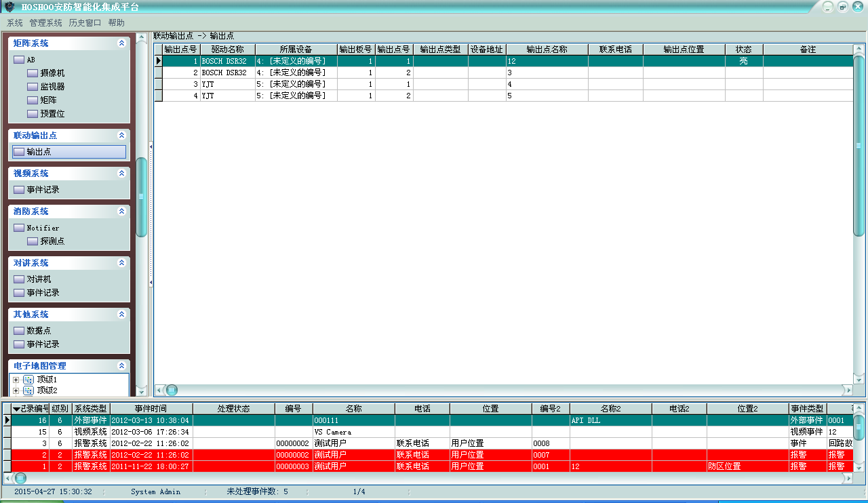
Task: Collapse the 矩阵系统 panel section
Action: [x=121, y=43]
